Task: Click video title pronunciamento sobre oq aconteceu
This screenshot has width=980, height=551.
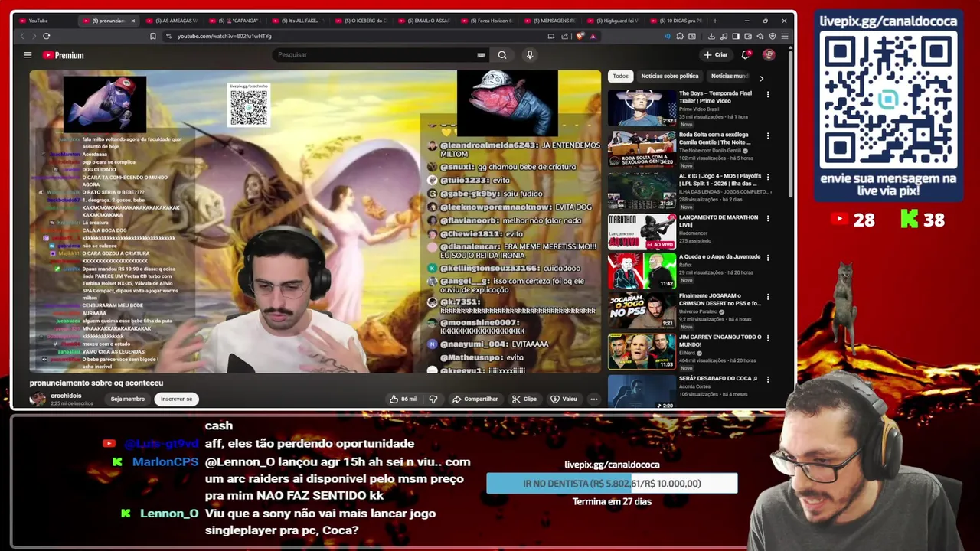Action: (x=96, y=383)
